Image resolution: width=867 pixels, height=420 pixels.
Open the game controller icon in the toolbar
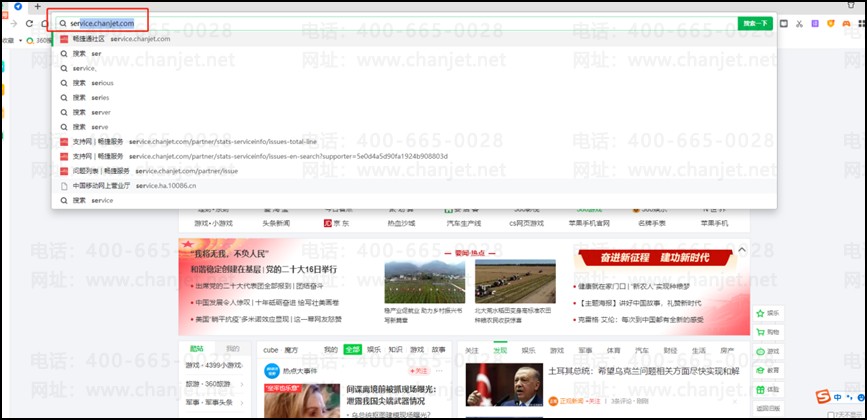(846, 24)
